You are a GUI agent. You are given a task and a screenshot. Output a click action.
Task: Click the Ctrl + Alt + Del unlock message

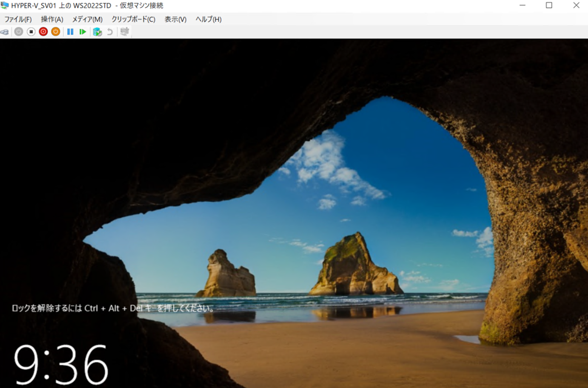pyautogui.click(x=113, y=308)
